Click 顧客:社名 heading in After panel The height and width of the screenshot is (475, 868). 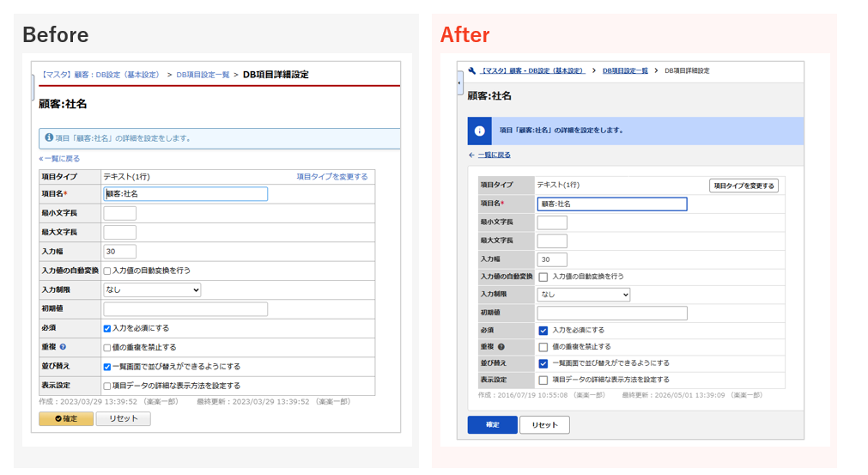pos(489,96)
